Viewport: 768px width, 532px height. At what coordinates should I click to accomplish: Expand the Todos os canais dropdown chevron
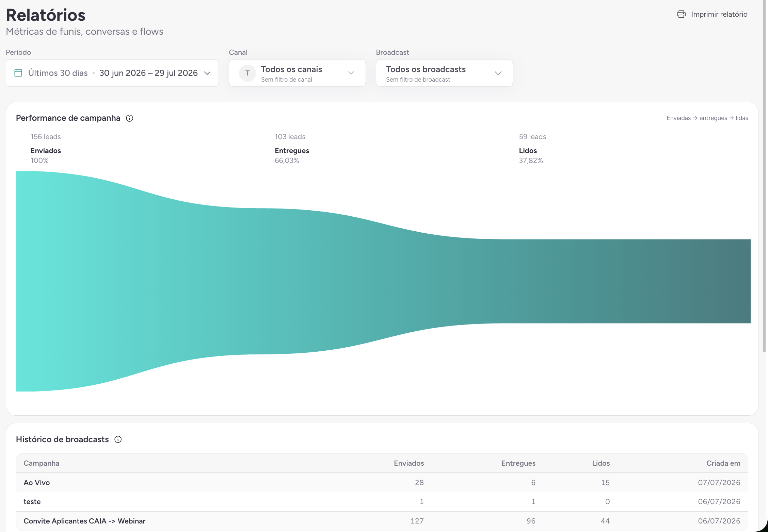351,73
